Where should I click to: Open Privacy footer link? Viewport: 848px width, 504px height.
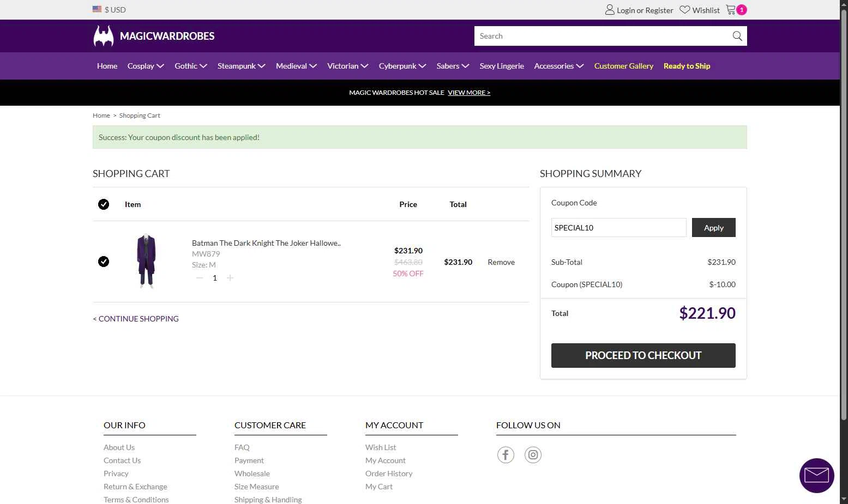[116, 473]
